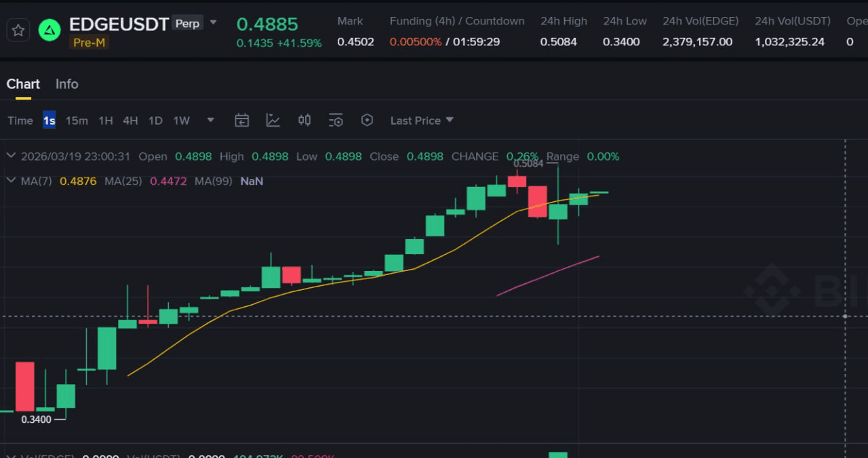Image resolution: width=868 pixels, height=458 pixels.
Task: Switch to the Info tab
Action: [x=66, y=84]
